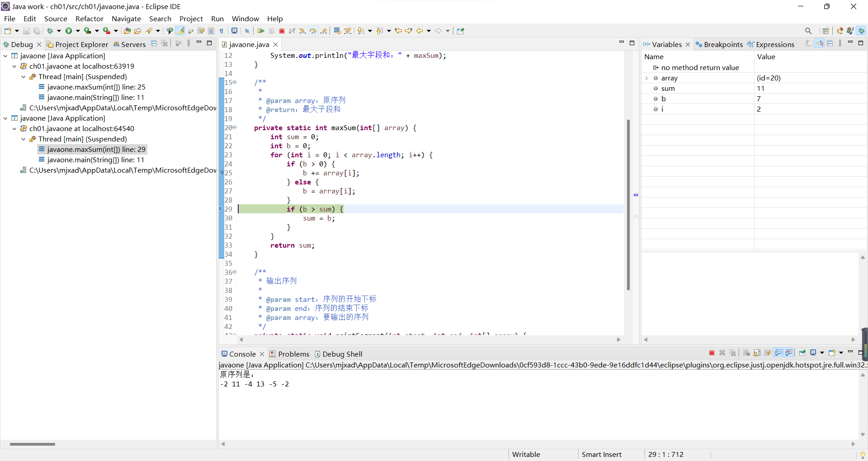Toggle Word Wrap in Console toolbar

tap(768, 353)
